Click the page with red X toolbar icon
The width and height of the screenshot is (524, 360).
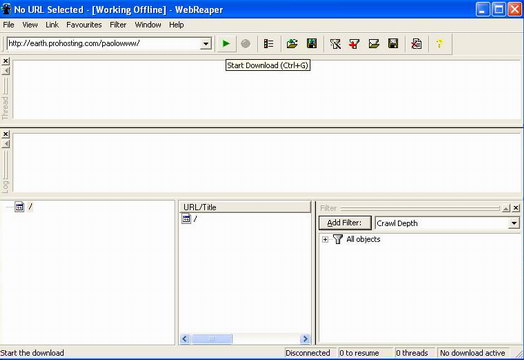416,43
